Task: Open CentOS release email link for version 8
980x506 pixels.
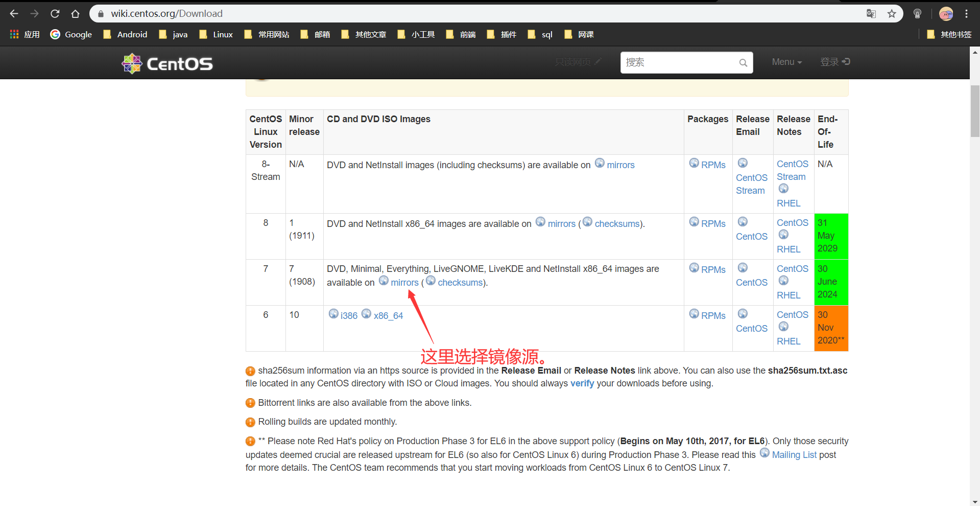Action: coord(752,237)
